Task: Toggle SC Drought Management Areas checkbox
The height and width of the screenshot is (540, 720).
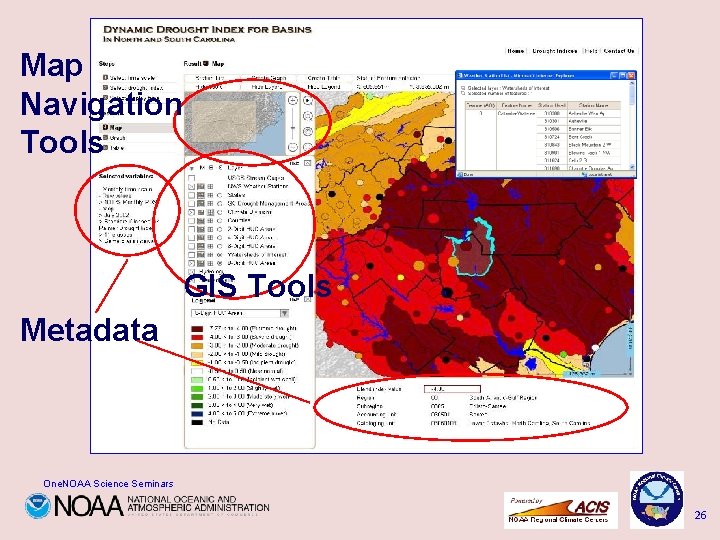Action: click(191, 203)
